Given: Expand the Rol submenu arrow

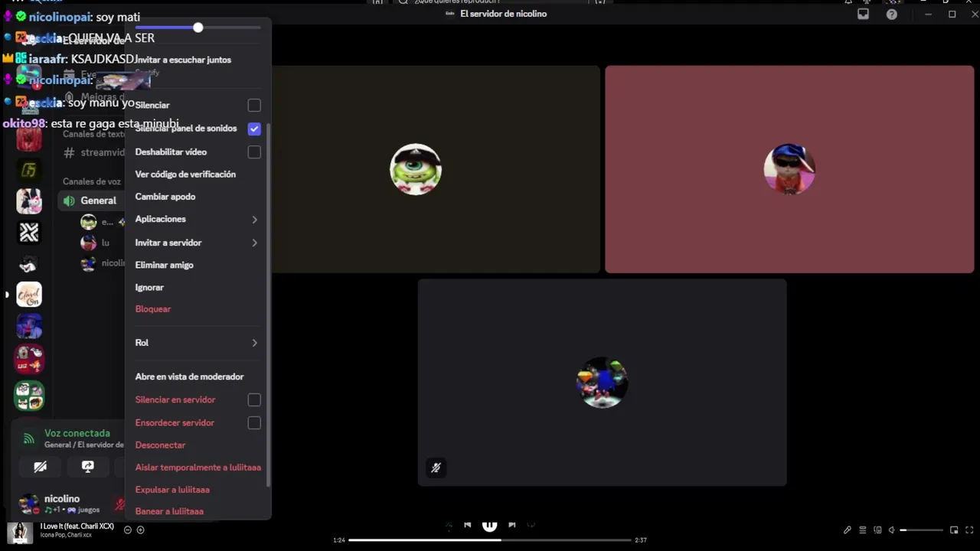Looking at the screenshot, I should (x=254, y=343).
